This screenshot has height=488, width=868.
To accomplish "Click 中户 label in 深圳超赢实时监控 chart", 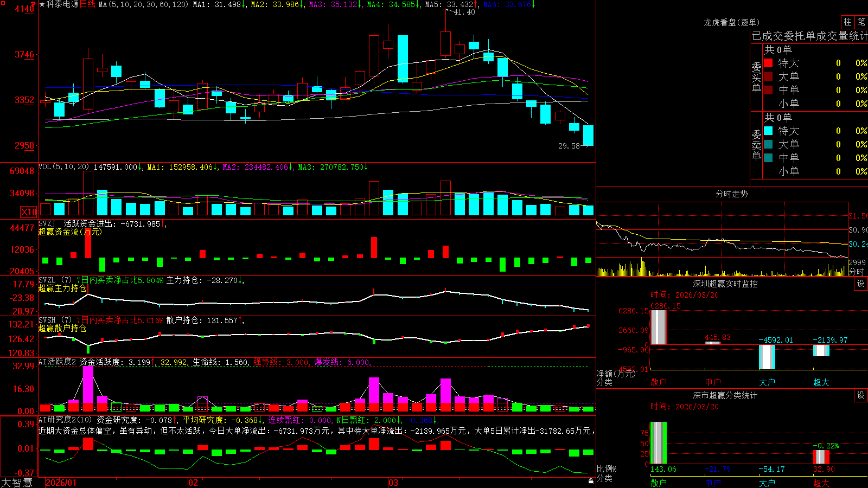I will pyautogui.click(x=713, y=382).
